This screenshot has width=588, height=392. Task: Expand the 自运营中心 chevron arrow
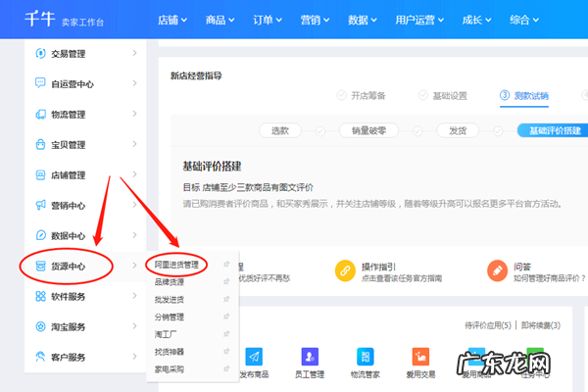pos(134,83)
